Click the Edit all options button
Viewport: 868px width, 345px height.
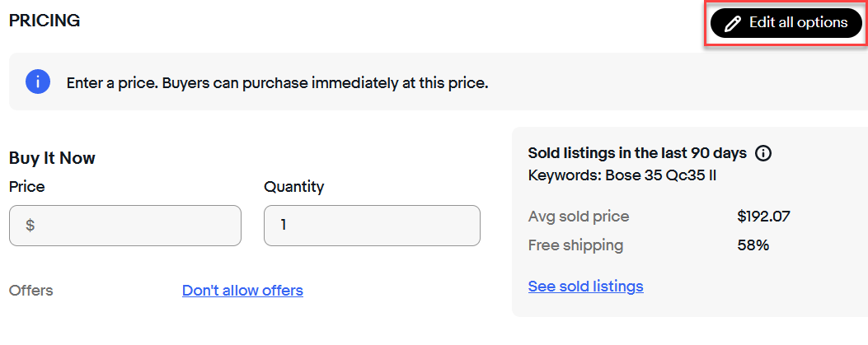786,23
